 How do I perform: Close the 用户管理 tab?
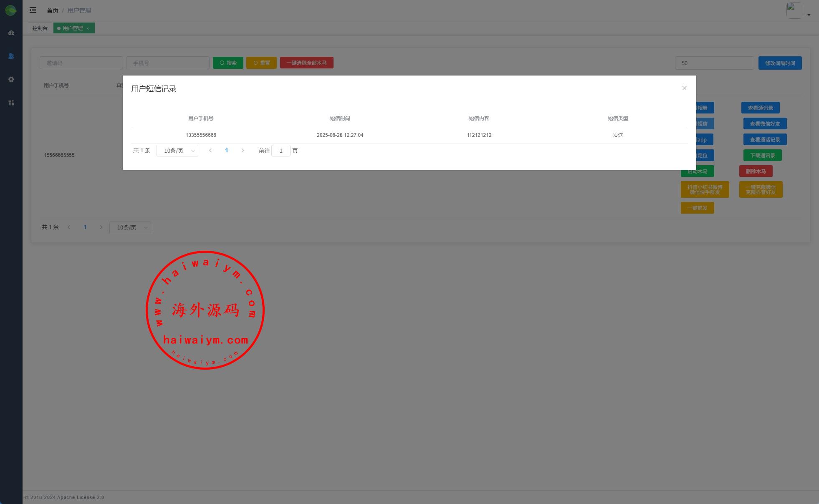88,28
